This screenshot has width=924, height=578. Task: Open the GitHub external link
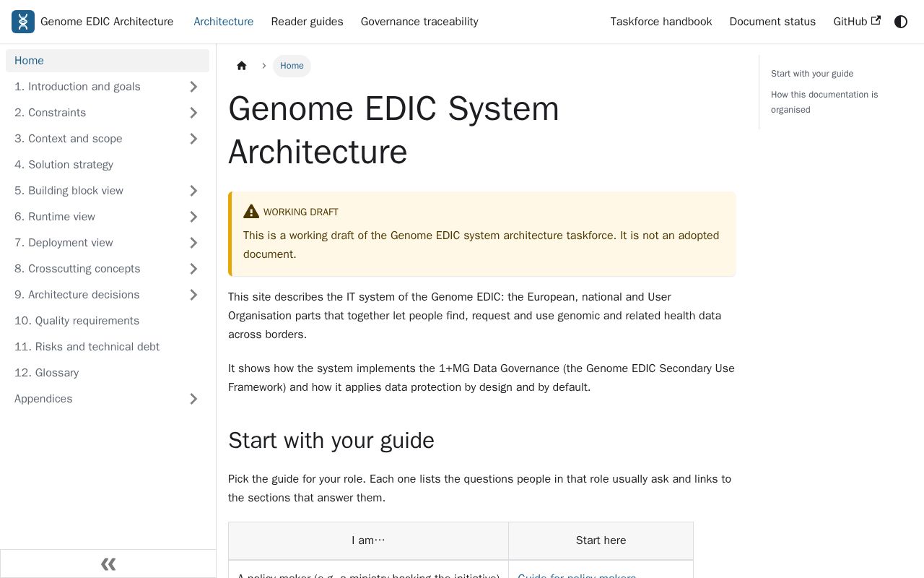pyautogui.click(x=857, y=22)
